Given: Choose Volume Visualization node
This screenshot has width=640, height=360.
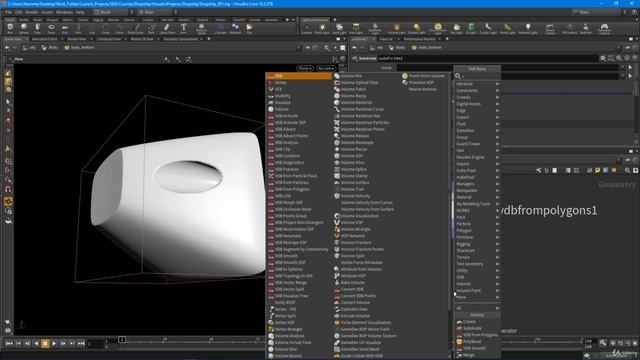Looking at the screenshot, I should pyautogui.click(x=360, y=216).
